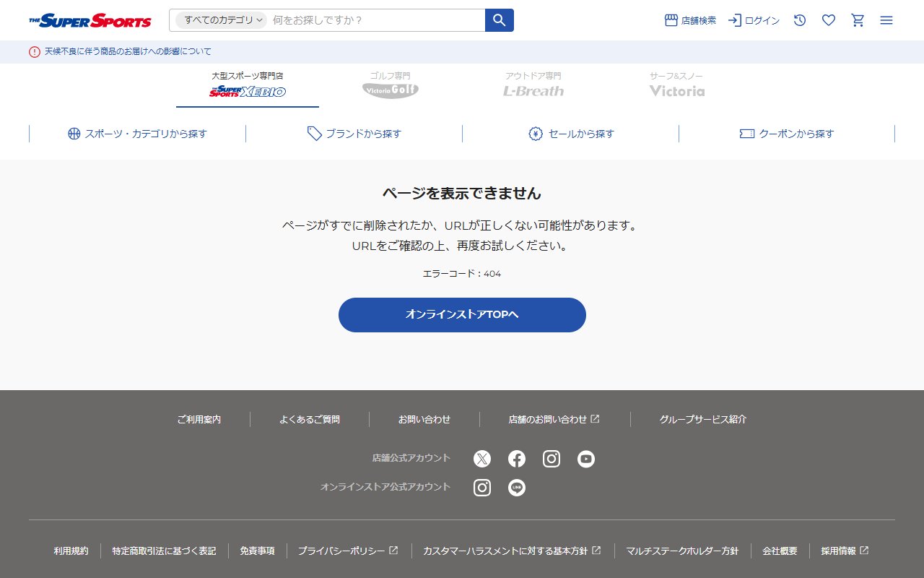
Task: Open 店舗検索 store finder
Action: [690, 20]
